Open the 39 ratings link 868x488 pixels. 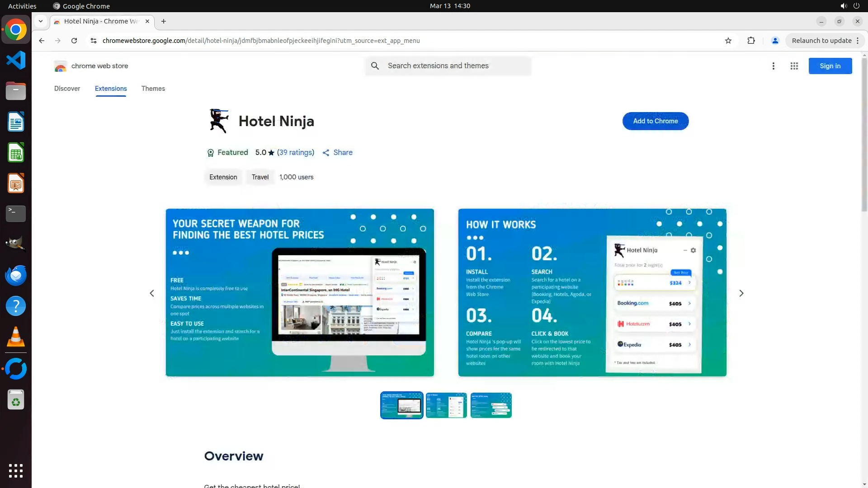point(295,153)
